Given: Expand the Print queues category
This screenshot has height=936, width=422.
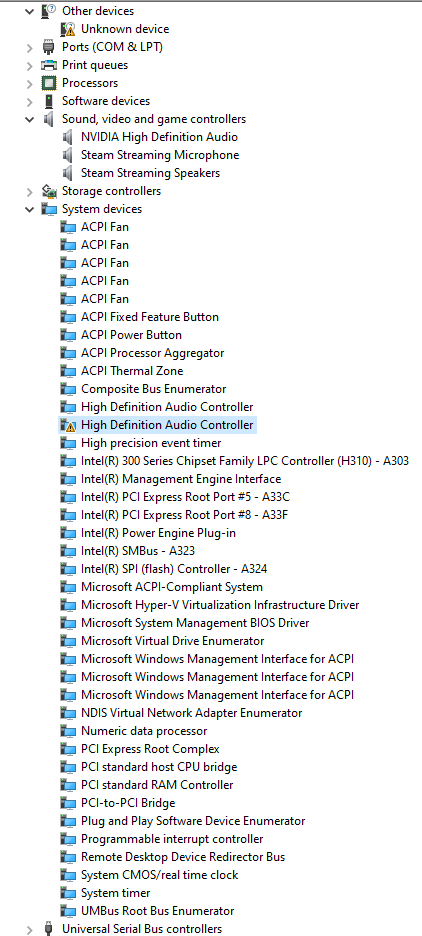Looking at the screenshot, I should coord(29,65).
